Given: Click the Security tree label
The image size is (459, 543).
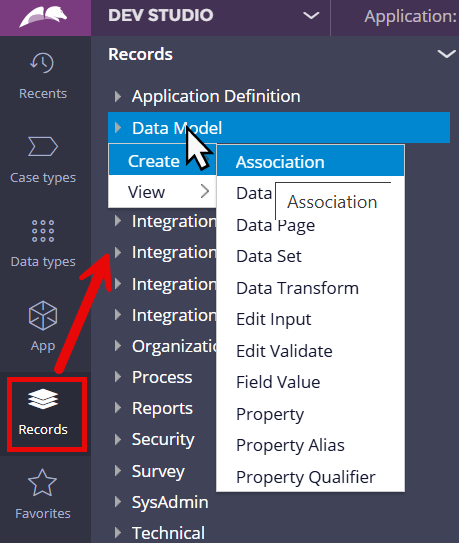Looking at the screenshot, I should click(x=163, y=440).
